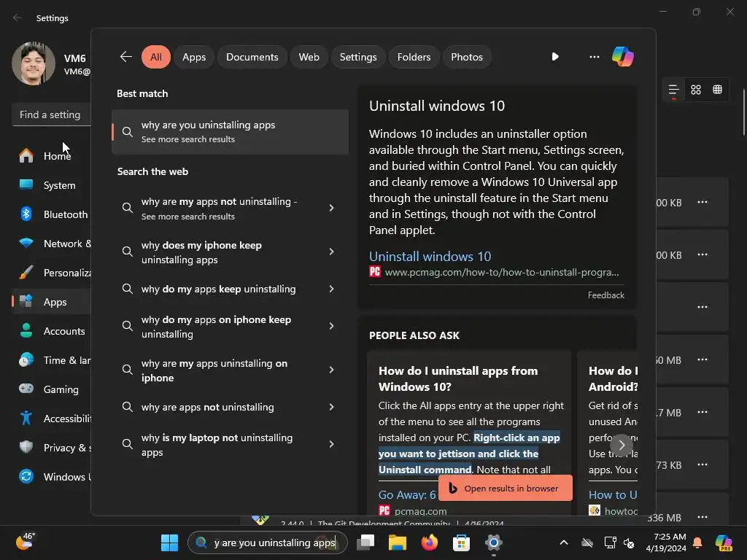Image resolution: width=747 pixels, height=560 pixels.
Task: Open options for the 73 KB app row
Action: tap(703, 464)
